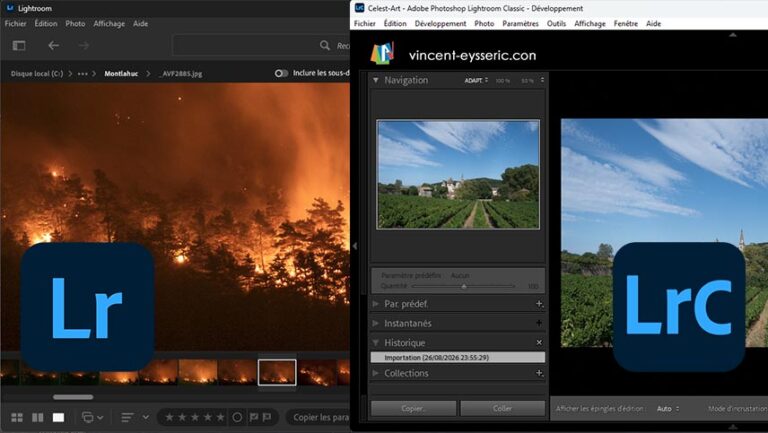Click the Coller button
This screenshot has height=433, width=768.
pyautogui.click(x=503, y=409)
